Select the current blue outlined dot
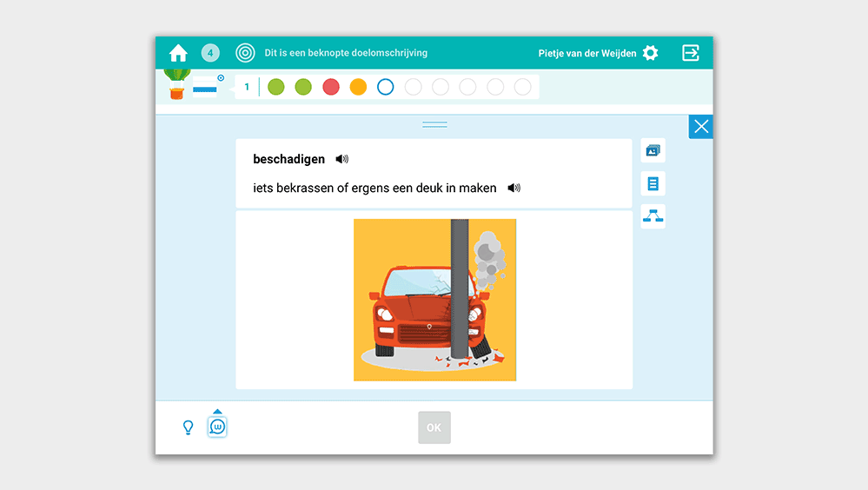Image resolution: width=868 pixels, height=490 pixels. [x=385, y=87]
